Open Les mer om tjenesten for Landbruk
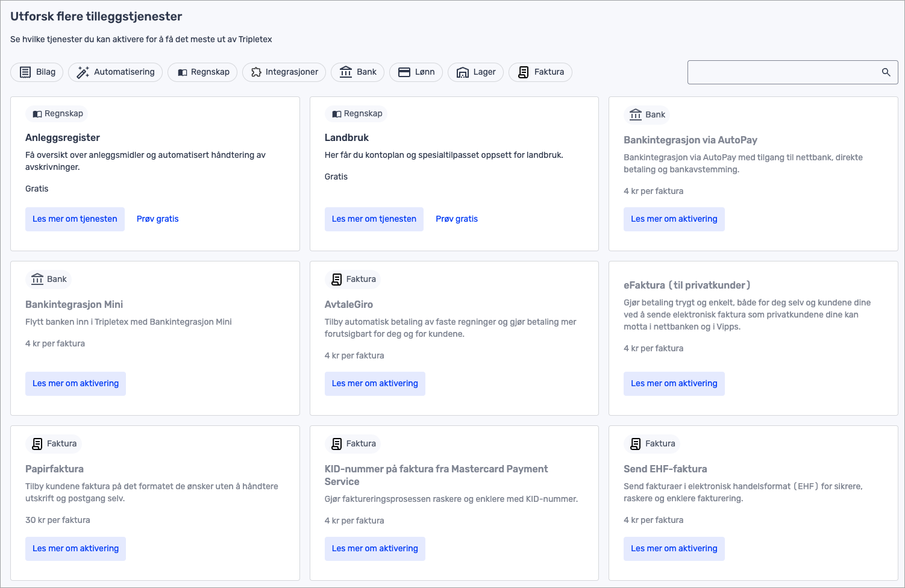The width and height of the screenshot is (905, 588). point(374,219)
